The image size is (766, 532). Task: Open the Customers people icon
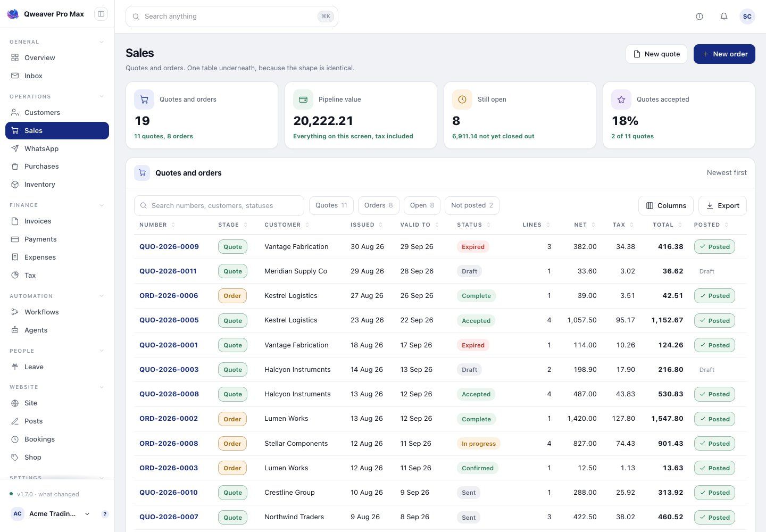tap(15, 112)
